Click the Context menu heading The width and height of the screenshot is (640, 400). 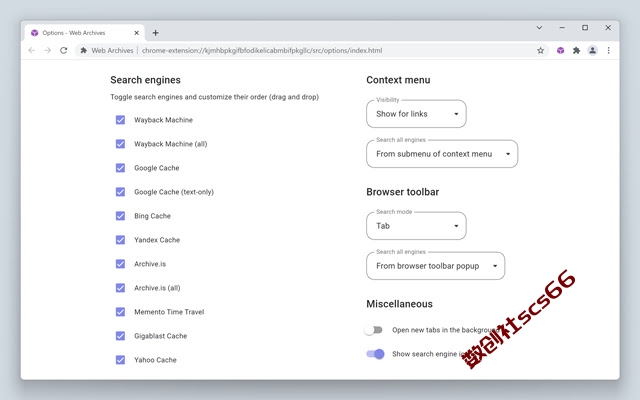(398, 80)
